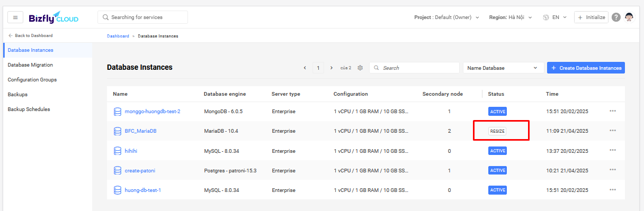Click ACTIVE status badge for create-patoni
Viewport: 644px width, 211px height.
click(x=498, y=170)
